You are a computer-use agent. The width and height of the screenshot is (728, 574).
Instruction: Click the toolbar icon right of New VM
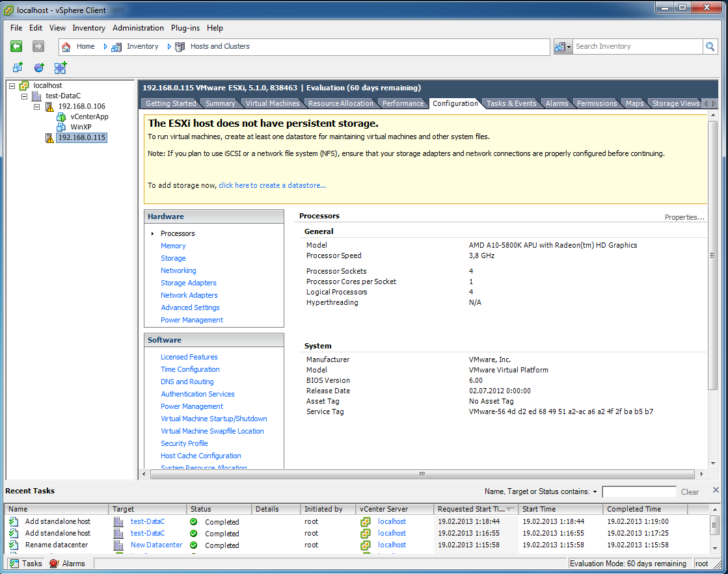(x=39, y=68)
